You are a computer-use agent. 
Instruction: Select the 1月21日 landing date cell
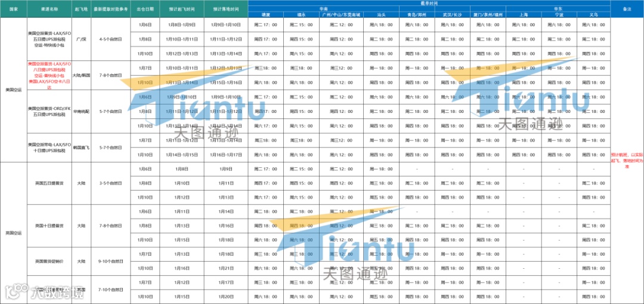pos(226,268)
